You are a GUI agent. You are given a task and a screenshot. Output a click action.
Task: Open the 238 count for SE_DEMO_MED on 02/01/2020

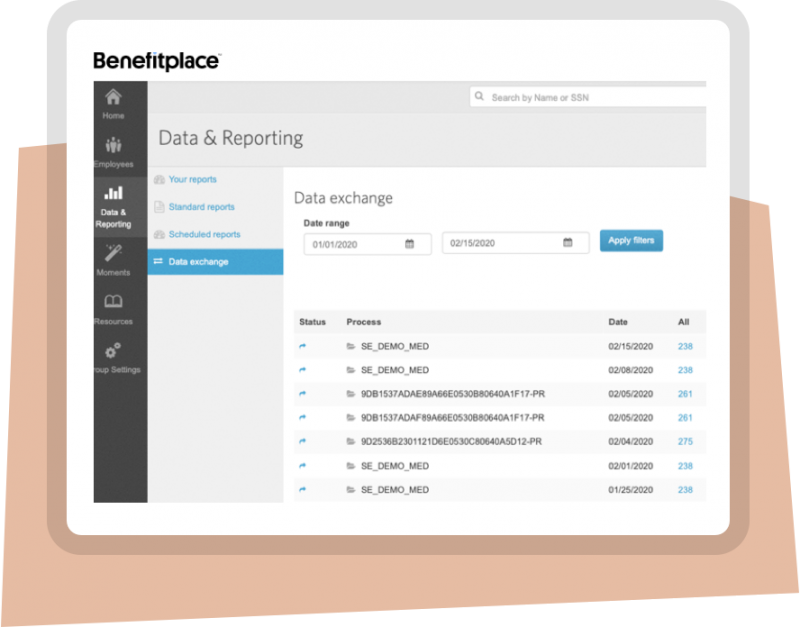click(685, 466)
